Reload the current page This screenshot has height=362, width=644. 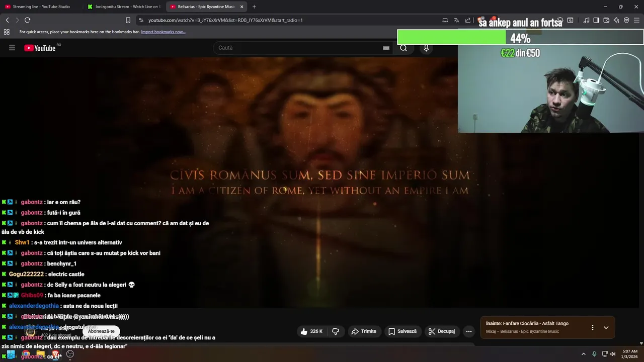click(x=27, y=20)
